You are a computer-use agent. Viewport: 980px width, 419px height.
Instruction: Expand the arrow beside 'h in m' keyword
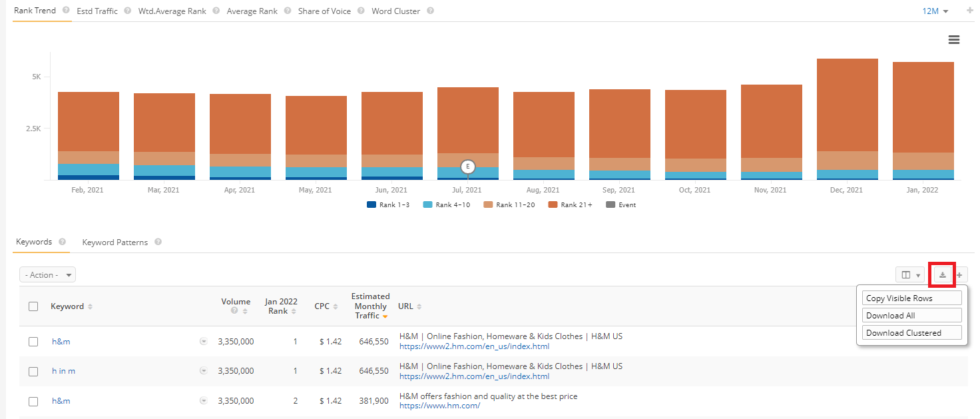[x=203, y=372]
